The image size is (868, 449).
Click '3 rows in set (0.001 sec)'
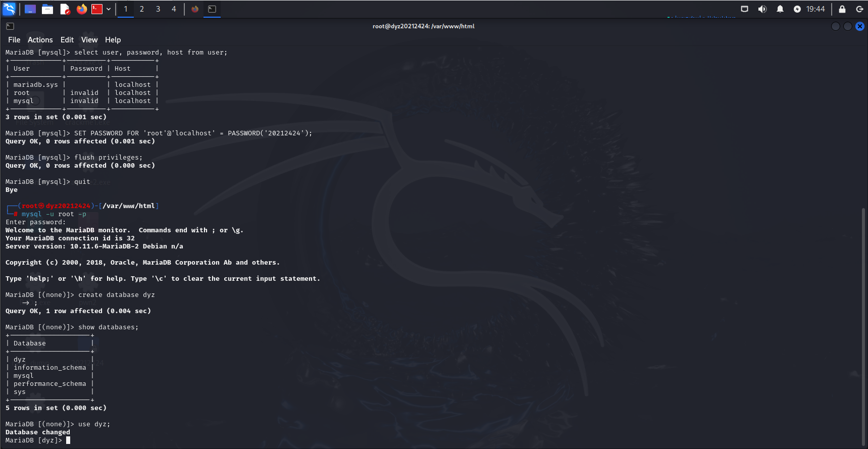click(x=56, y=117)
